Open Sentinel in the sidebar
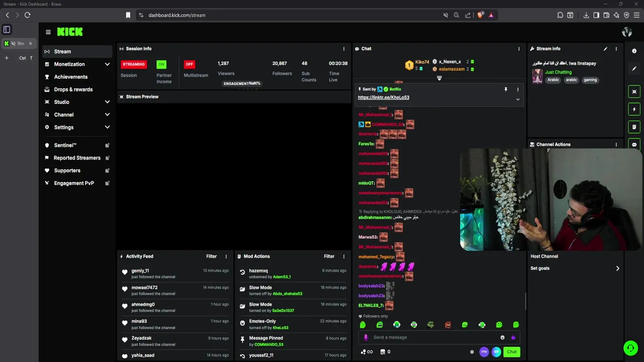This screenshot has width=644, height=362. click(77, 145)
